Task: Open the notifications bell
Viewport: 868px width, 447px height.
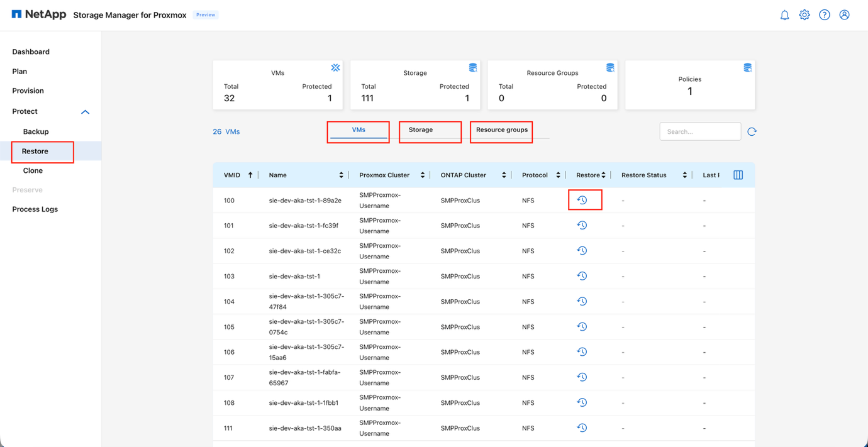Action: (x=784, y=14)
